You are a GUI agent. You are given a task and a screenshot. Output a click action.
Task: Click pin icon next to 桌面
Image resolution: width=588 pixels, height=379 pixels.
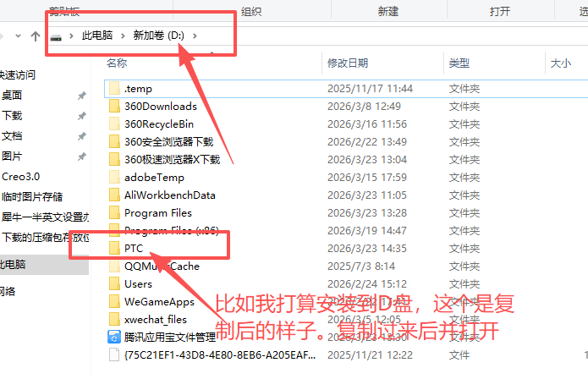pyautogui.click(x=82, y=96)
